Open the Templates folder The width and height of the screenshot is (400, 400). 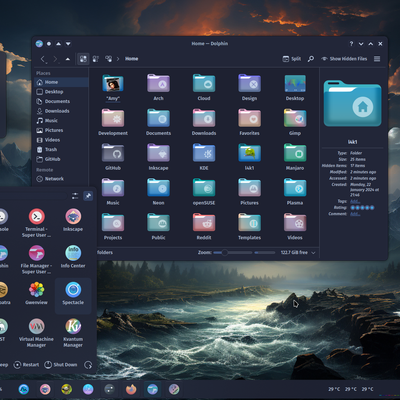pos(249,227)
